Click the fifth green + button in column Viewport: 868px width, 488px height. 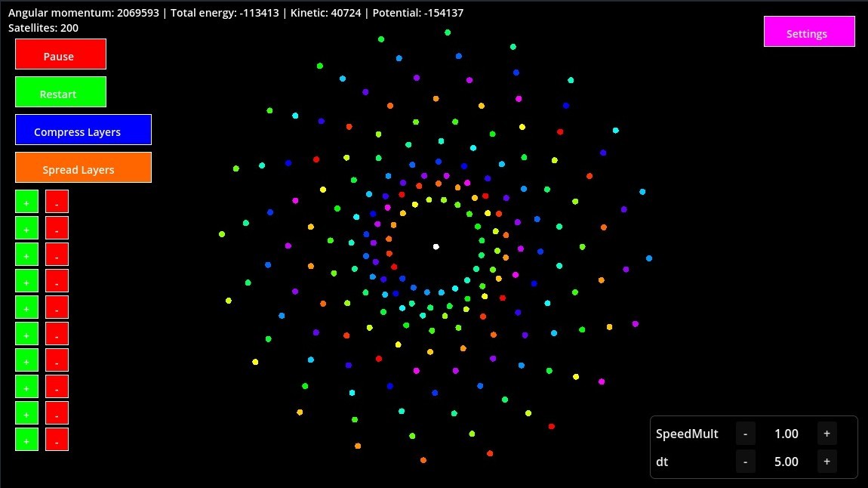pyautogui.click(x=26, y=307)
